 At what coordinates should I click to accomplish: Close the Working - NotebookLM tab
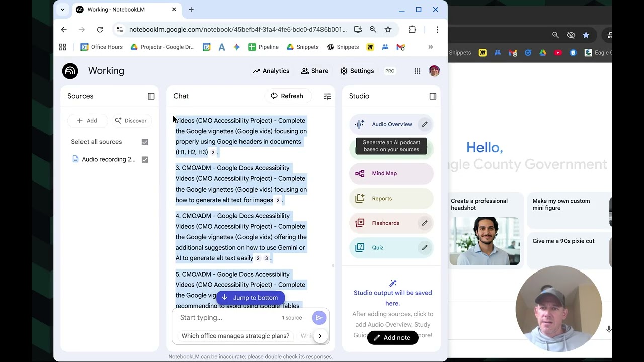tap(174, 10)
